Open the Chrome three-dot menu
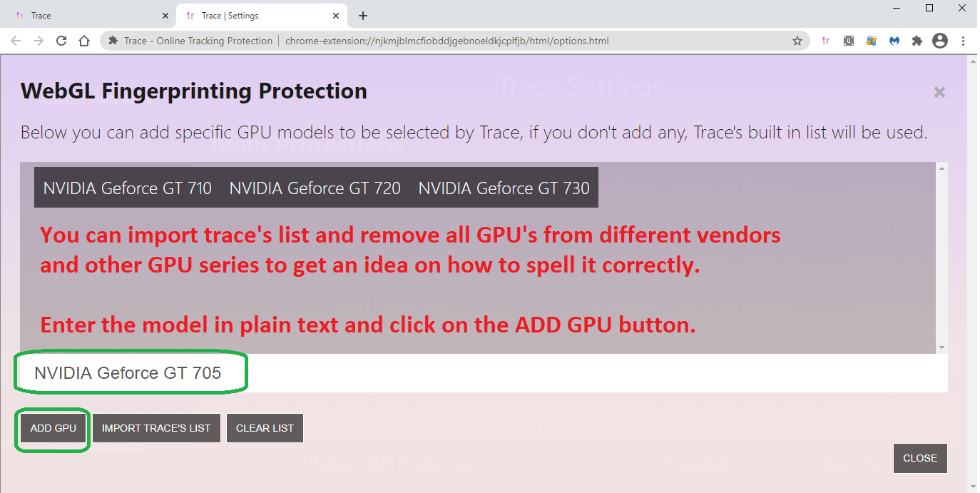The height and width of the screenshot is (493, 980). 964,41
